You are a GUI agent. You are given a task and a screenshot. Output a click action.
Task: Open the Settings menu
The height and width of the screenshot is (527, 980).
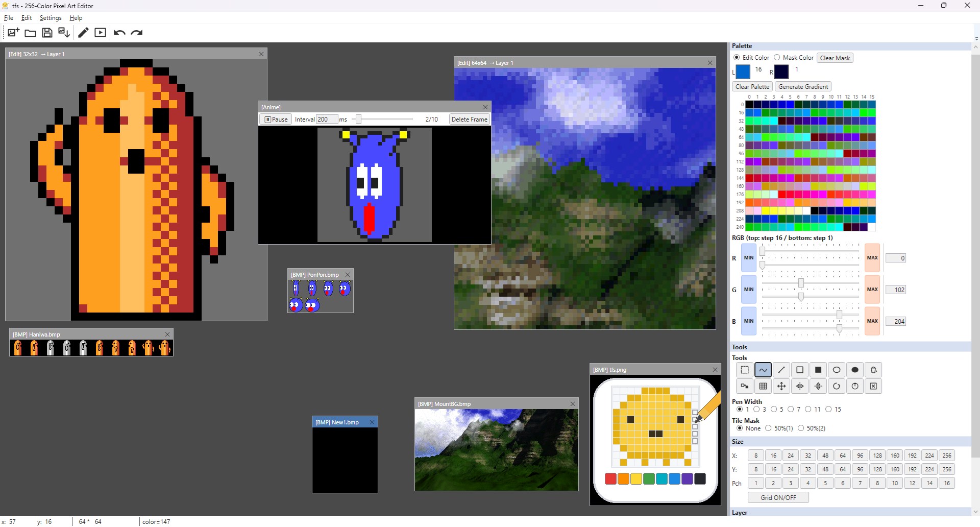coord(51,18)
